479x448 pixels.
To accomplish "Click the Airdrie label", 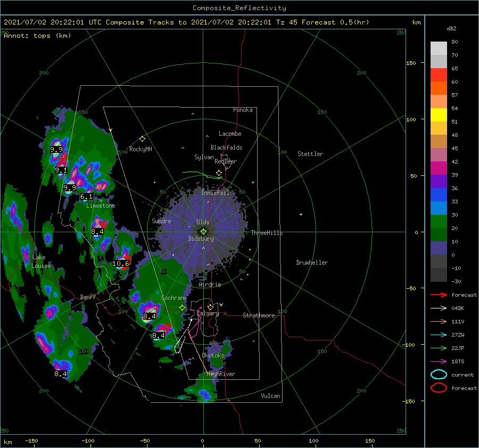I will [210, 284].
